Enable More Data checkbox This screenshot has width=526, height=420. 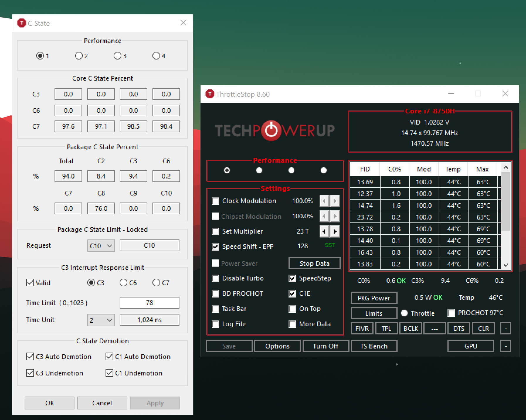tap(292, 324)
